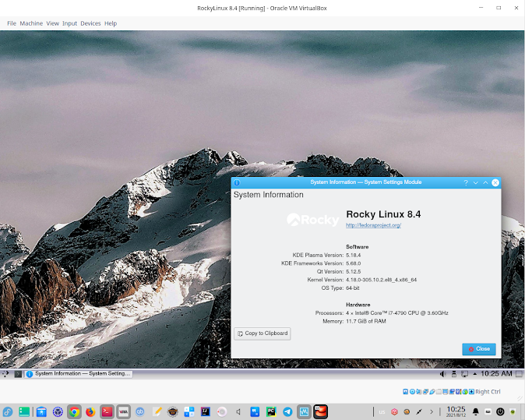Open the File menu in VirtualBox

[x=12, y=23]
